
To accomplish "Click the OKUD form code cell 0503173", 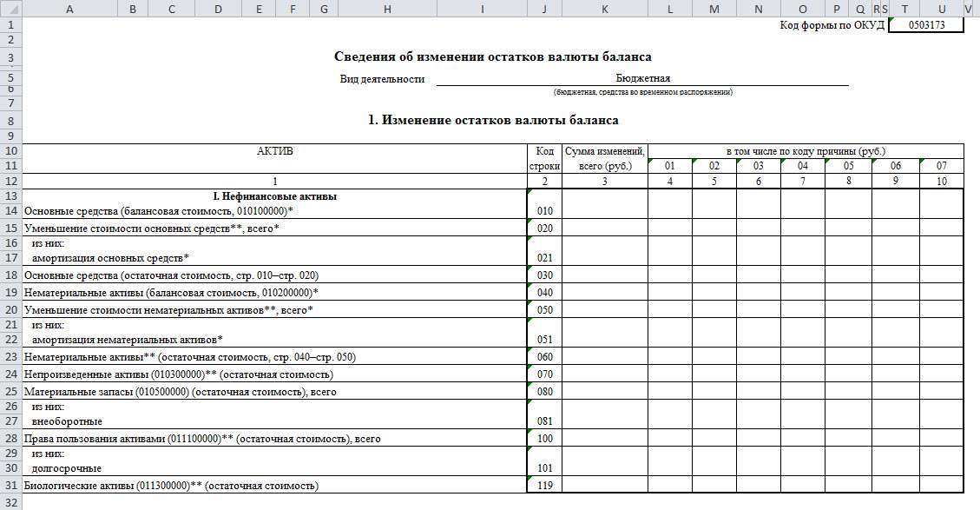I will 927,25.
